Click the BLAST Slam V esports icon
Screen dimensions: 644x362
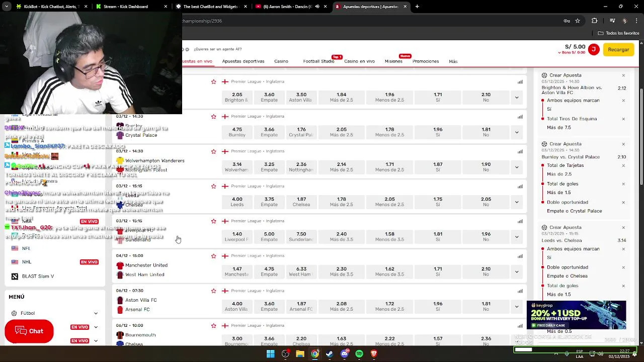pyautogui.click(x=15, y=277)
